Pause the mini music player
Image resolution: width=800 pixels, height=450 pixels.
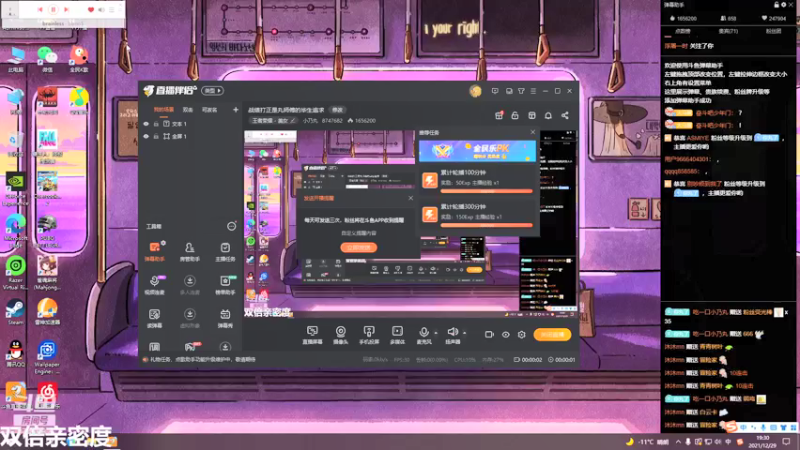click(x=53, y=10)
